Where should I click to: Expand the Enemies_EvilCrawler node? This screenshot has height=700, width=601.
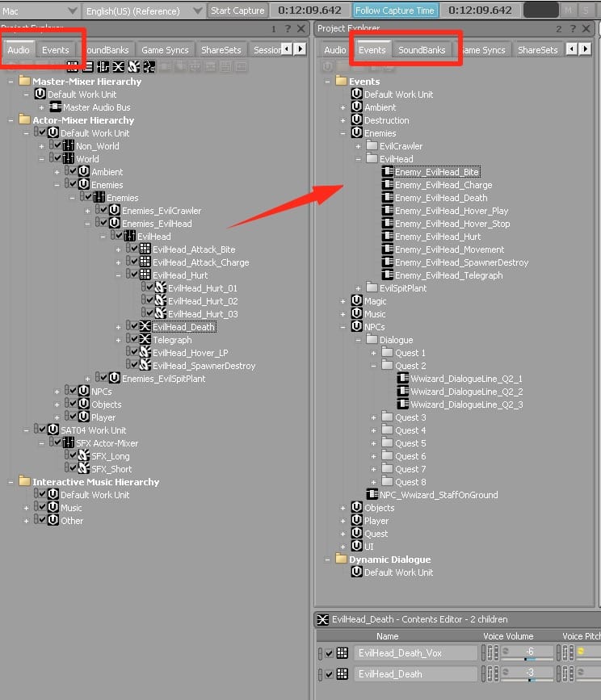point(87,211)
